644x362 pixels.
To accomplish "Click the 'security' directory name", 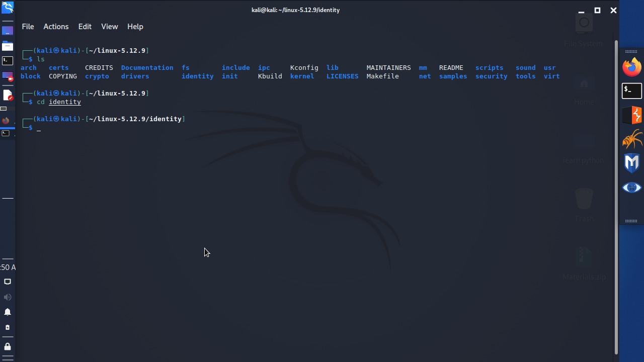I will pos(492,76).
